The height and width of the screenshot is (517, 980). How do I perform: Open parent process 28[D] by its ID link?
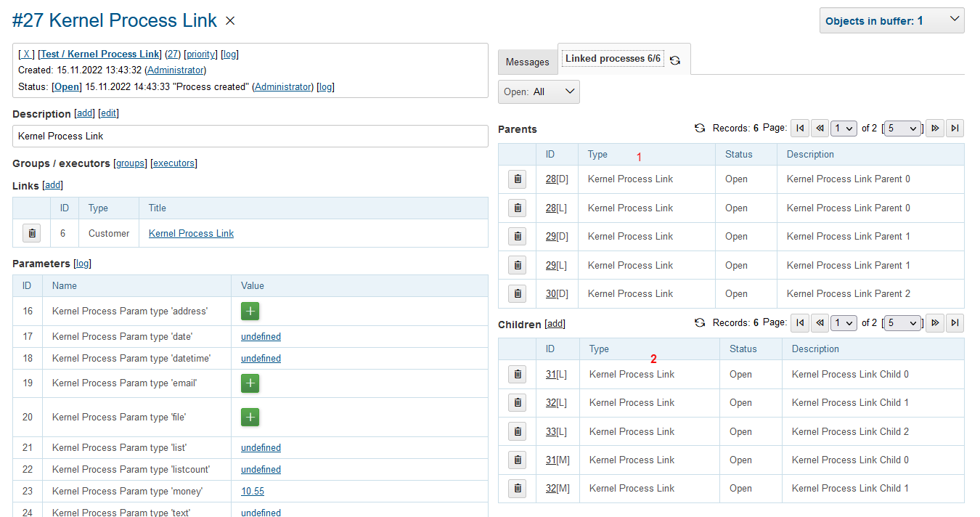(x=551, y=179)
